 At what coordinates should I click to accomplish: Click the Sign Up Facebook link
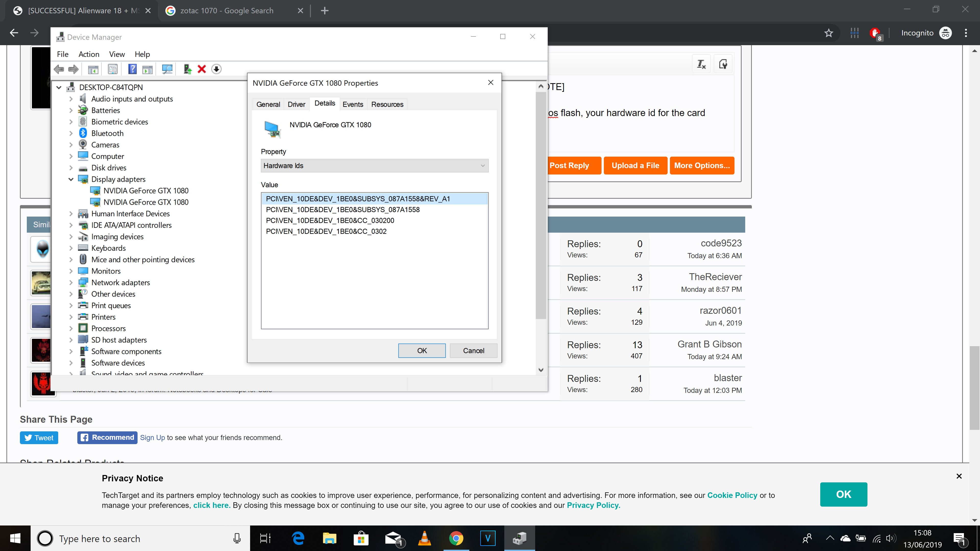tap(152, 438)
